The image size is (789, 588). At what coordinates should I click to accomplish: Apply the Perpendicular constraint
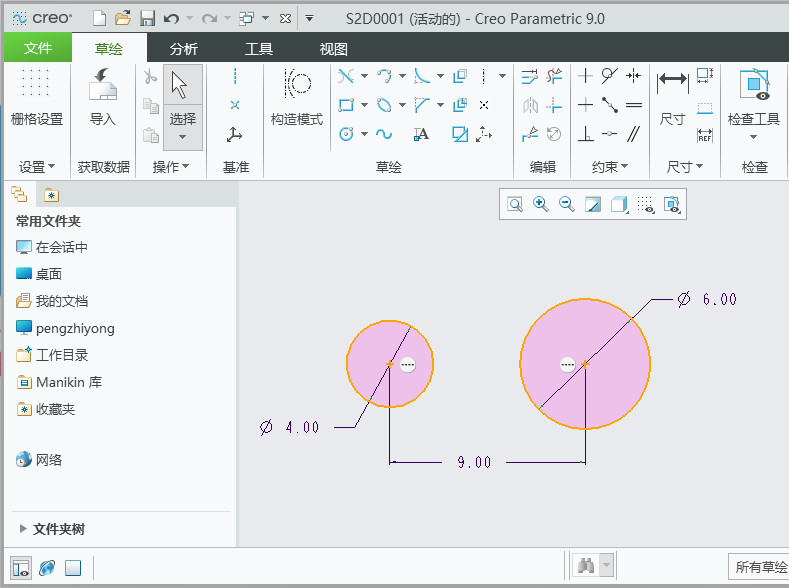(585, 134)
